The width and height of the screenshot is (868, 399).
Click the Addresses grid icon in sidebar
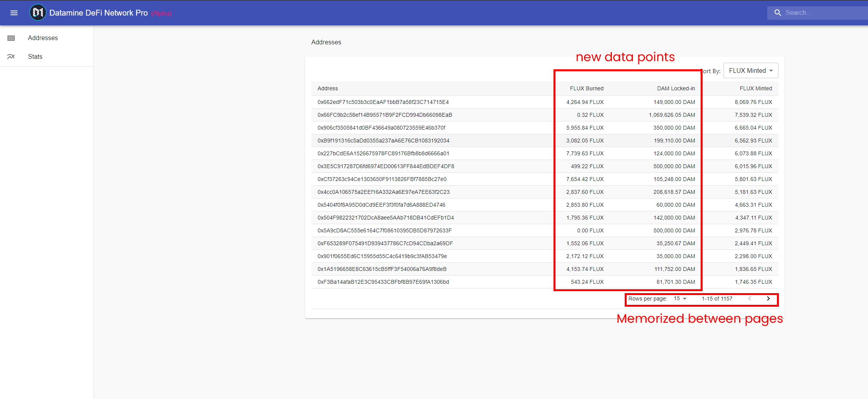11,38
